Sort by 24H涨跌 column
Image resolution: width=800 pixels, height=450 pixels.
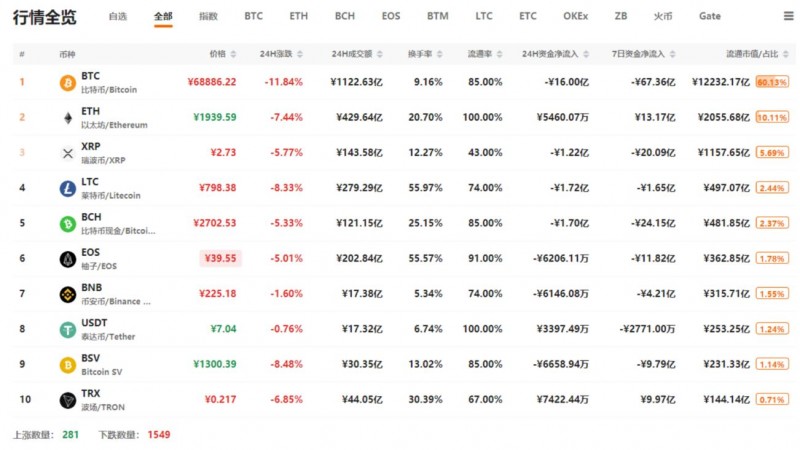(x=300, y=53)
